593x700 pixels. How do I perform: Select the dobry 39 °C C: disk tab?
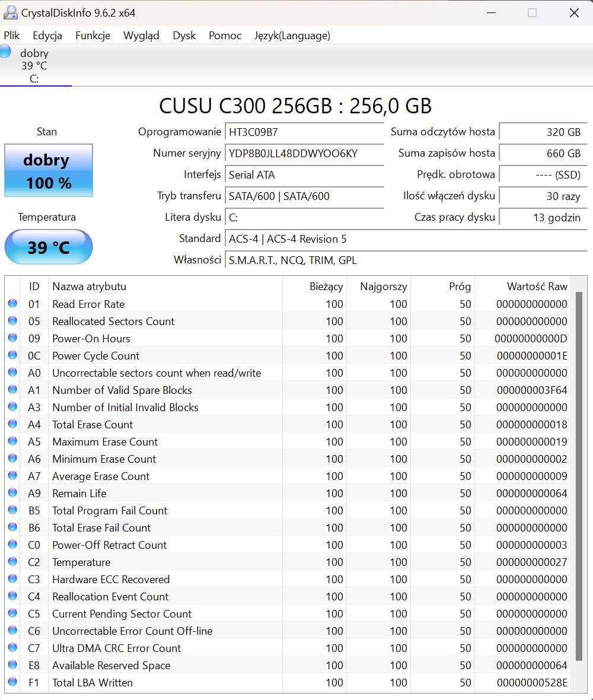click(x=36, y=65)
